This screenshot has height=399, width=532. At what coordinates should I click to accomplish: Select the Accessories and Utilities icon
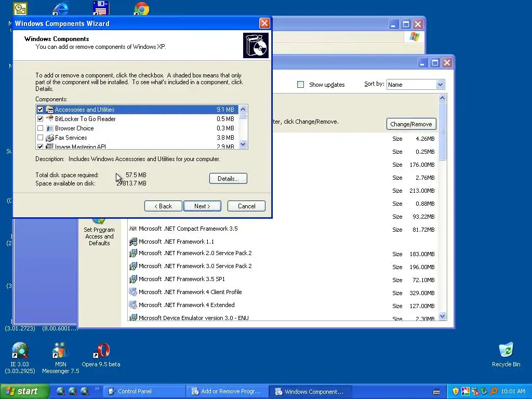pos(50,110)
